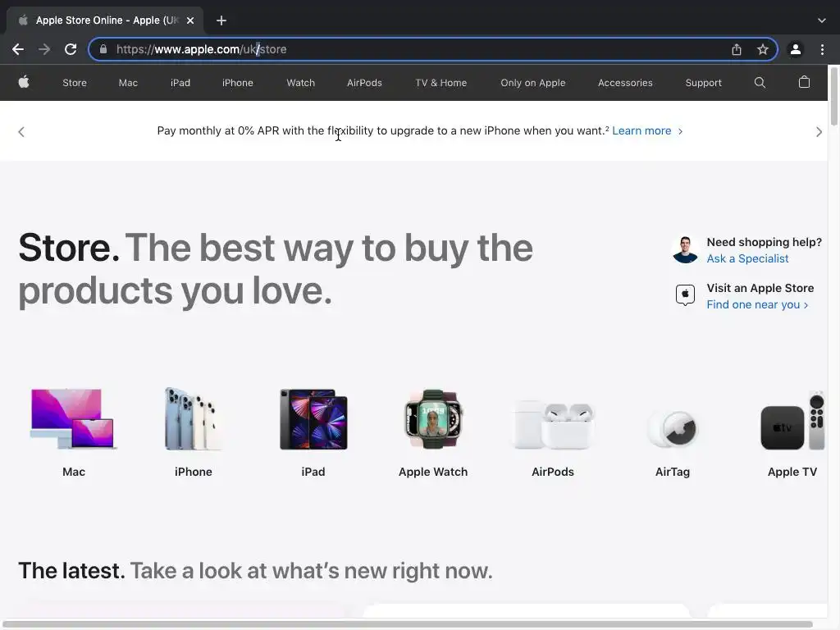Select the Apple Store Online browser tab
840x630 pixels.
click(104, 21)
